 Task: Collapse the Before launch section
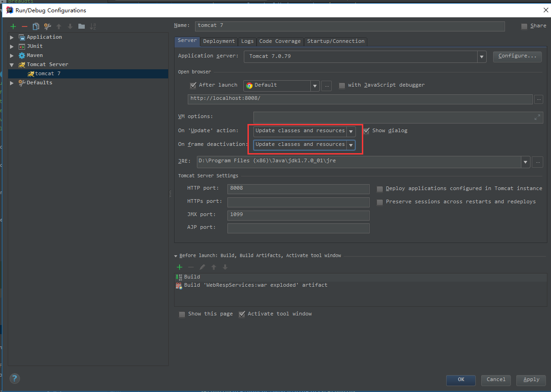(x=176, y=256)
